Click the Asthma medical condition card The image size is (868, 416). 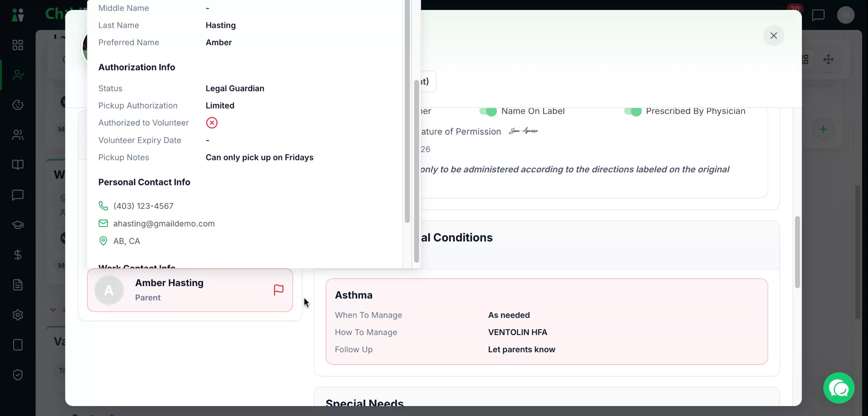pyautogui.click(x=547, y=321)
